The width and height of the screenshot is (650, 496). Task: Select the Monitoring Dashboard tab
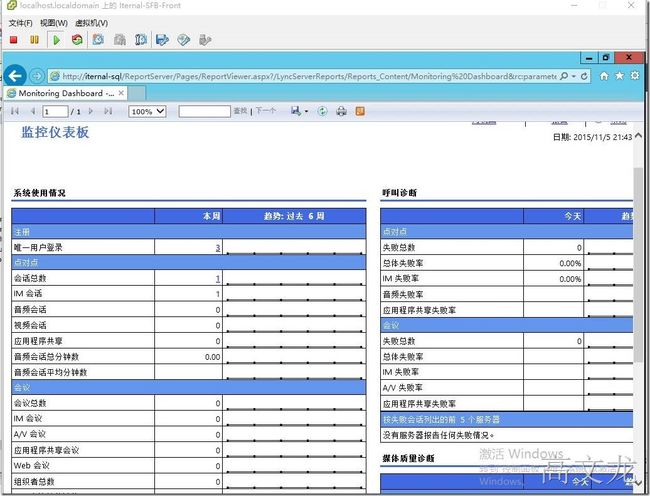click(66, 93)
